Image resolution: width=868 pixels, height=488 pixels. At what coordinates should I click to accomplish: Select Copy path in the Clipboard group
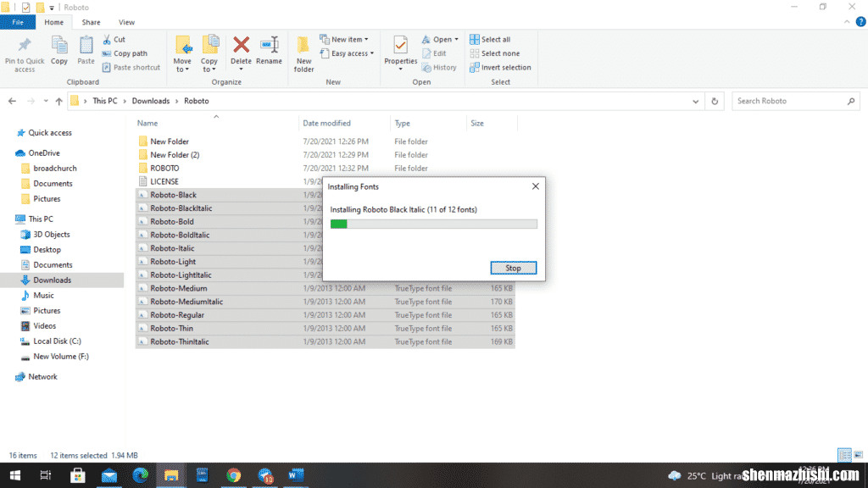pos(125,53)
